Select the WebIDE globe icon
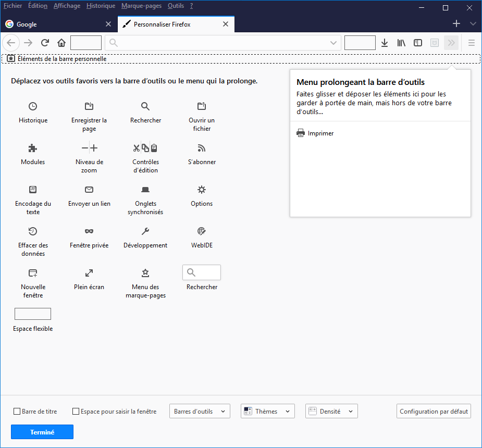Viewport: 482px width, 448px height. [202, 231]
